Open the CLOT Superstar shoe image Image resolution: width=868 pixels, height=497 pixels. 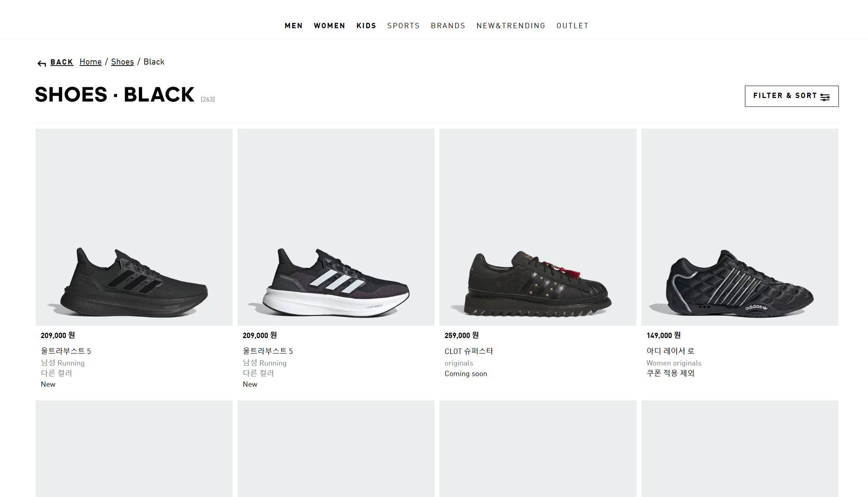pyautogui.click(x=538, y=227)
